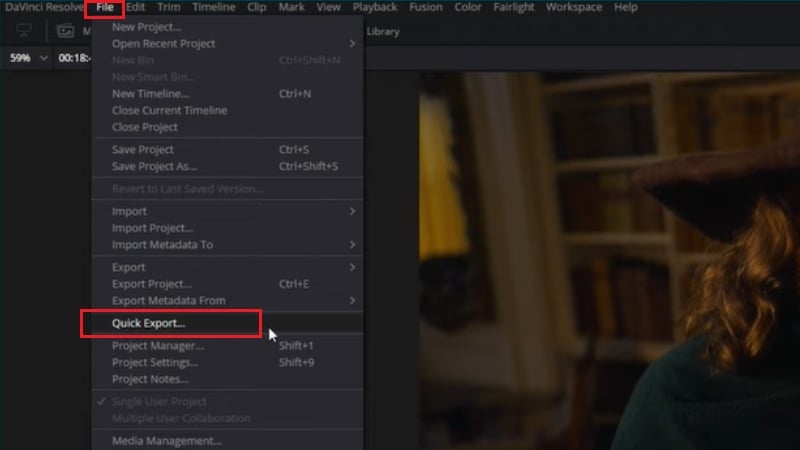Screen dimensions: 800x450
Task: Open the Color menu
Action: tap(467, 7)
